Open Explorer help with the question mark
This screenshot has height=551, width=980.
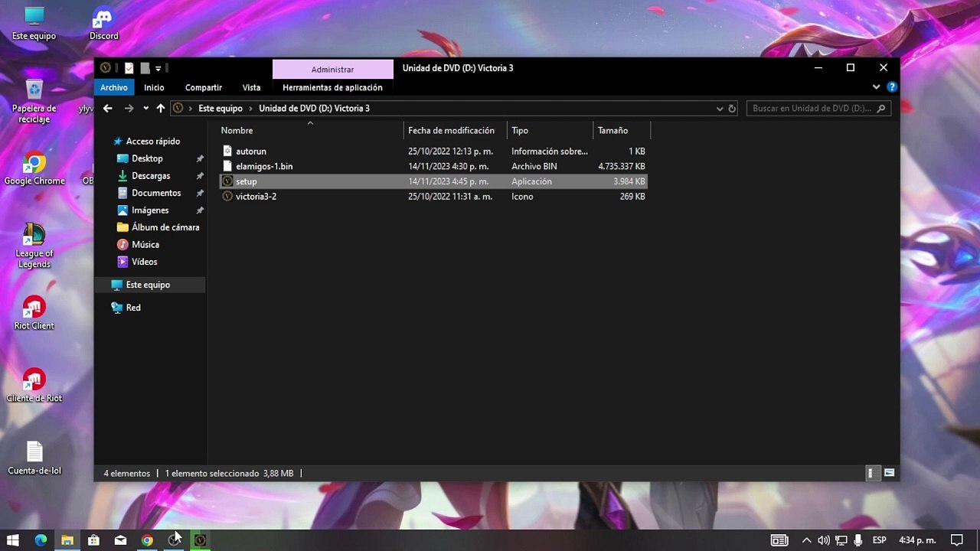(x=891, y=87)
